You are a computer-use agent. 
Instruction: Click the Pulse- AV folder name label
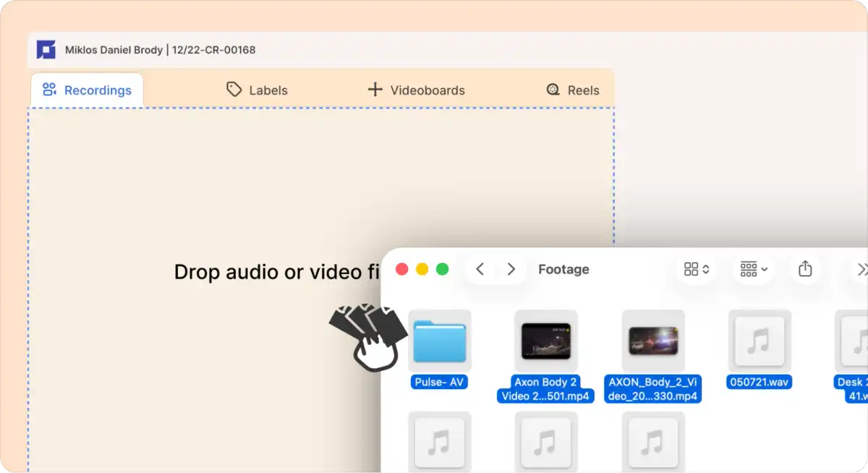[x=439, y=382]
